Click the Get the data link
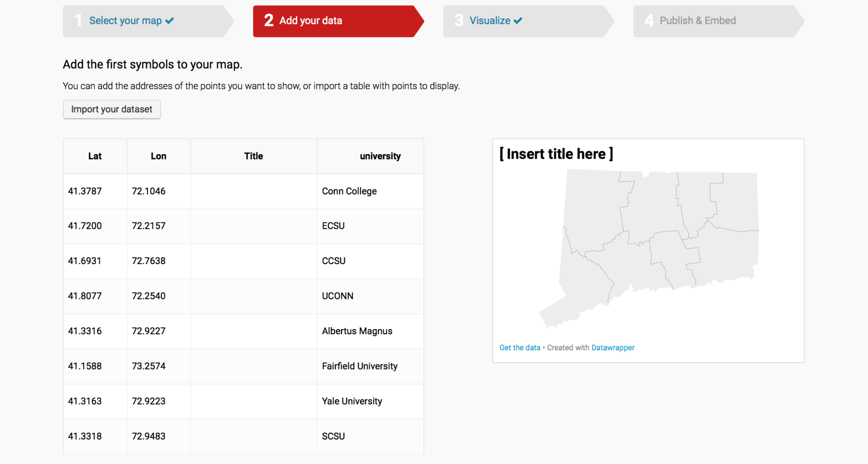 click(x=520, y=348)
